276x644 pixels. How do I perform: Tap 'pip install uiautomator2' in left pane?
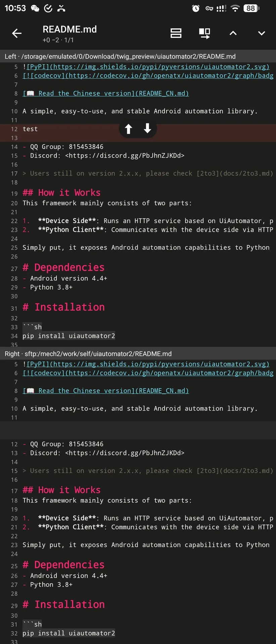pos(69,336)
